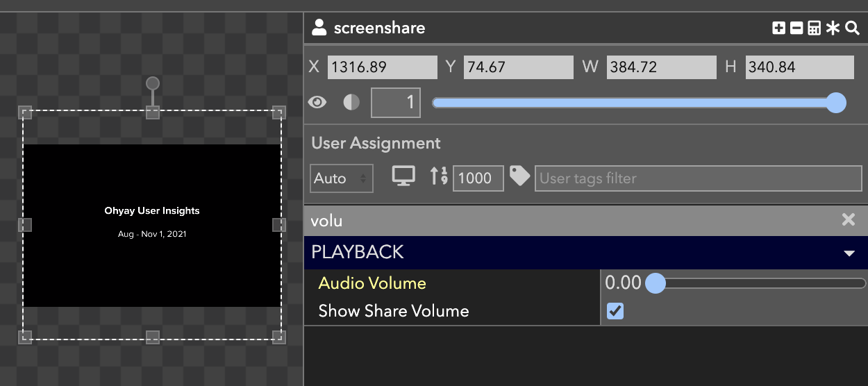Click the screenshare element title
Image resolution: width=868 pixels, height=386 pixels.
[379, 28]
